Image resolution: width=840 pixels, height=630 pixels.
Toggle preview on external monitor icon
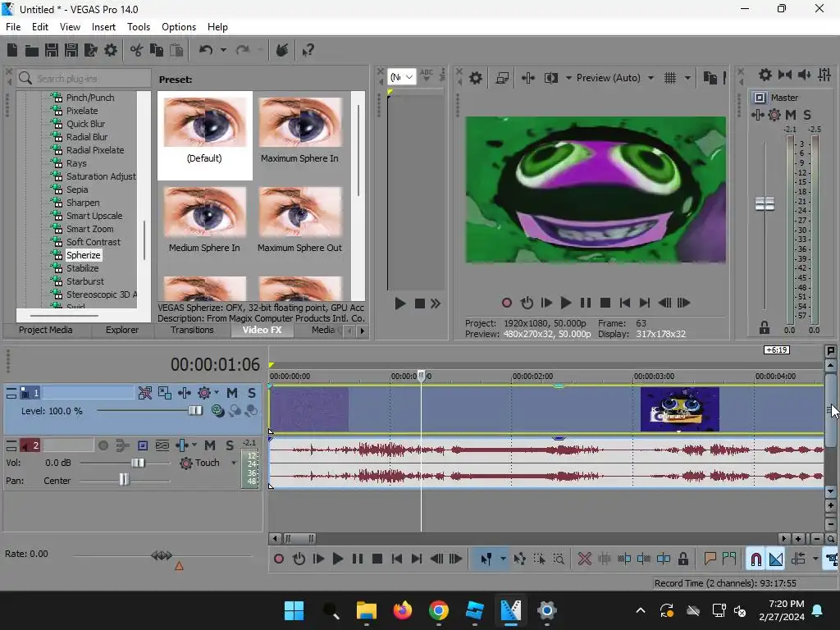click(502, 78)
